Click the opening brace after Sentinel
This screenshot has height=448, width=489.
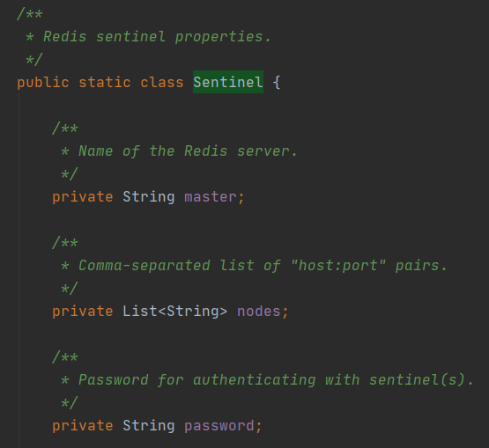coord(277,82)
